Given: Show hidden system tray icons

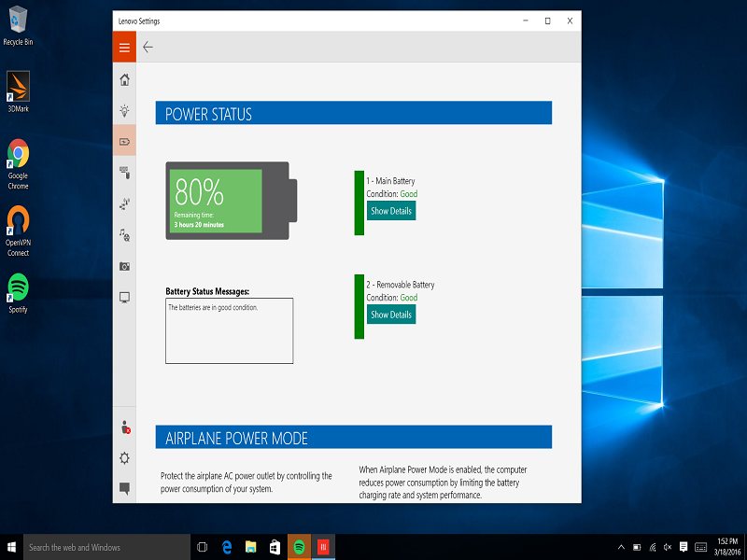Looking at the screenshot, I should pyautogui.click(x=622, y=547).
